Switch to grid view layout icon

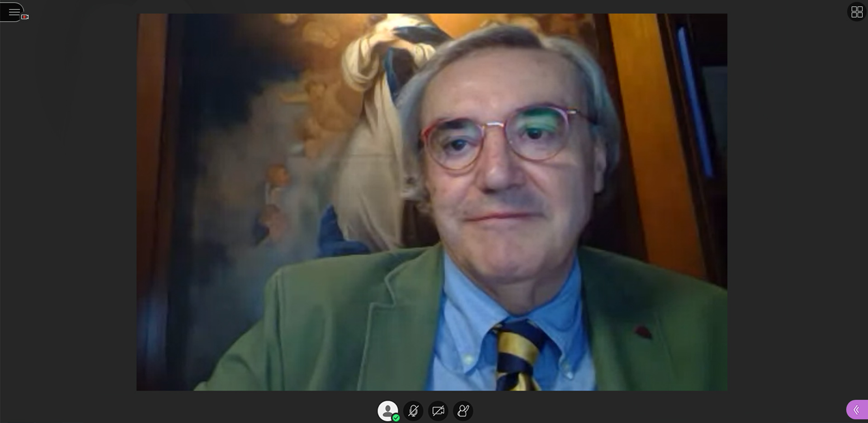[857, 12]
